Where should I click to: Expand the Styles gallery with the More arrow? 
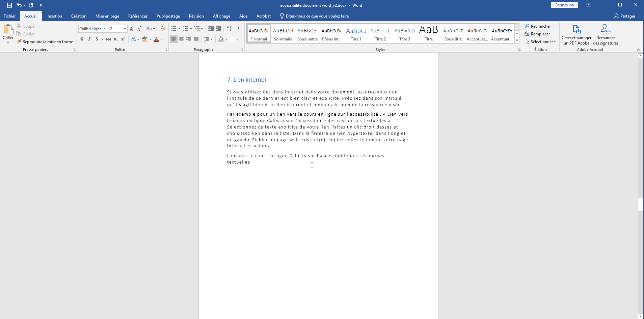coord(517,40)
